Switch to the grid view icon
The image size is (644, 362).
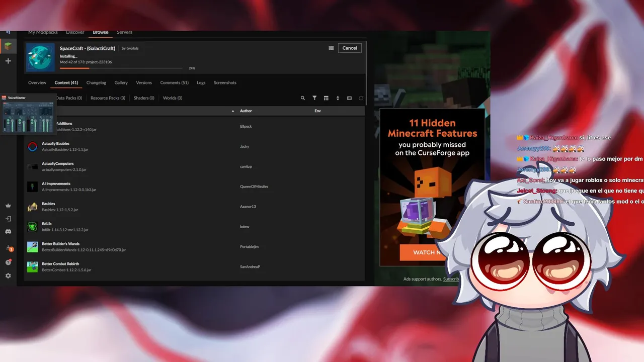pyautogui.click(x=326, y=98)
